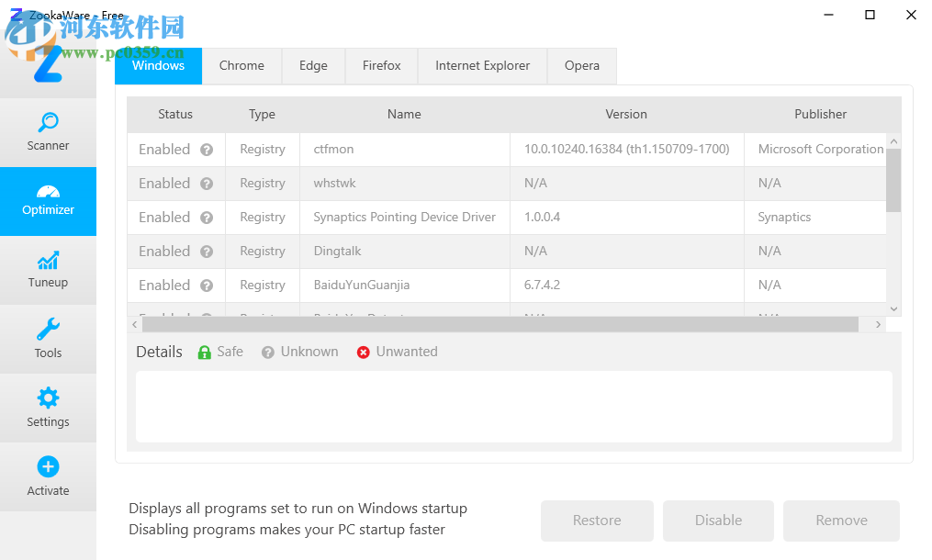Sort by the Publisher column header
Viewport: 932px width, 560px height.
pyautogui.click(x=820, y=115)
